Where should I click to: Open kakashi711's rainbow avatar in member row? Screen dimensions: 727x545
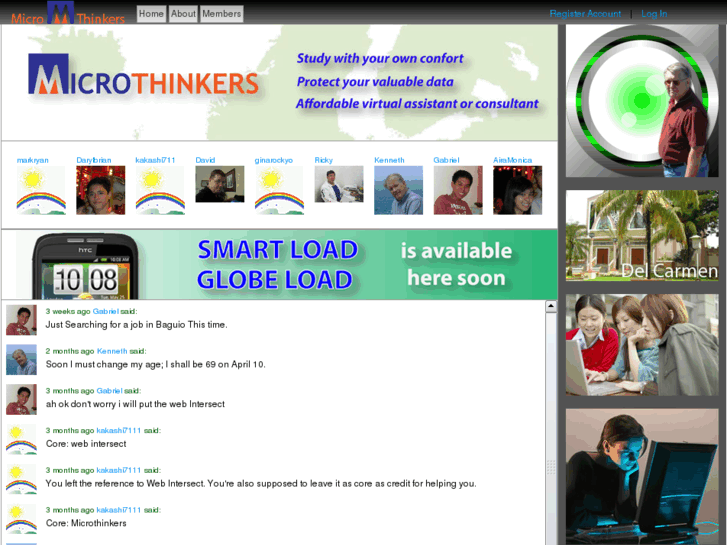(x=160, y=190)
